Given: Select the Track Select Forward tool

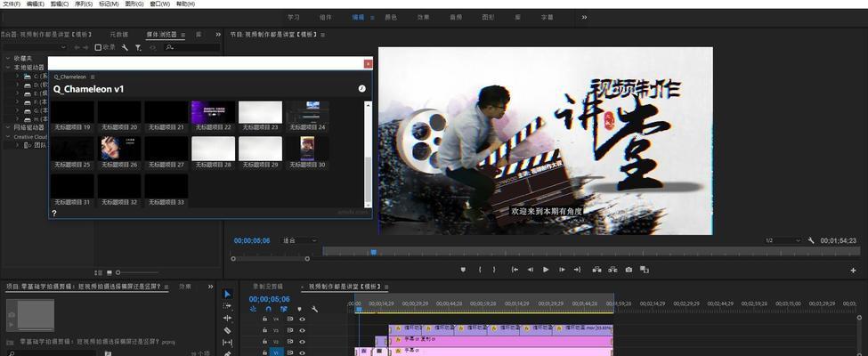Looking at the screenshot, I should point(228,305).
